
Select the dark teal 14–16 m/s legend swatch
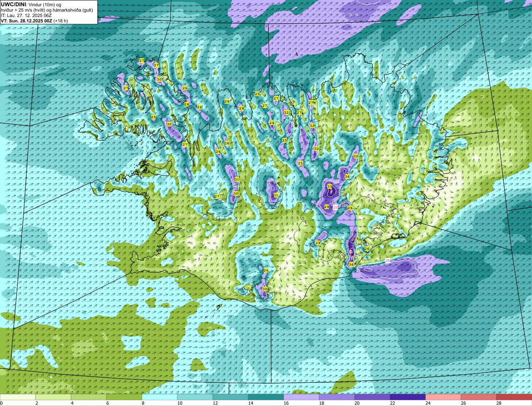266,397
